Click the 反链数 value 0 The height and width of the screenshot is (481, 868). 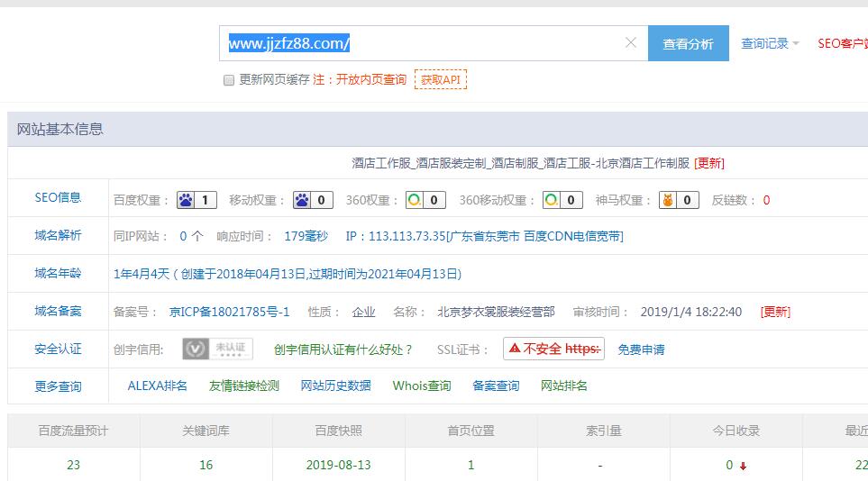click(766, 200)
